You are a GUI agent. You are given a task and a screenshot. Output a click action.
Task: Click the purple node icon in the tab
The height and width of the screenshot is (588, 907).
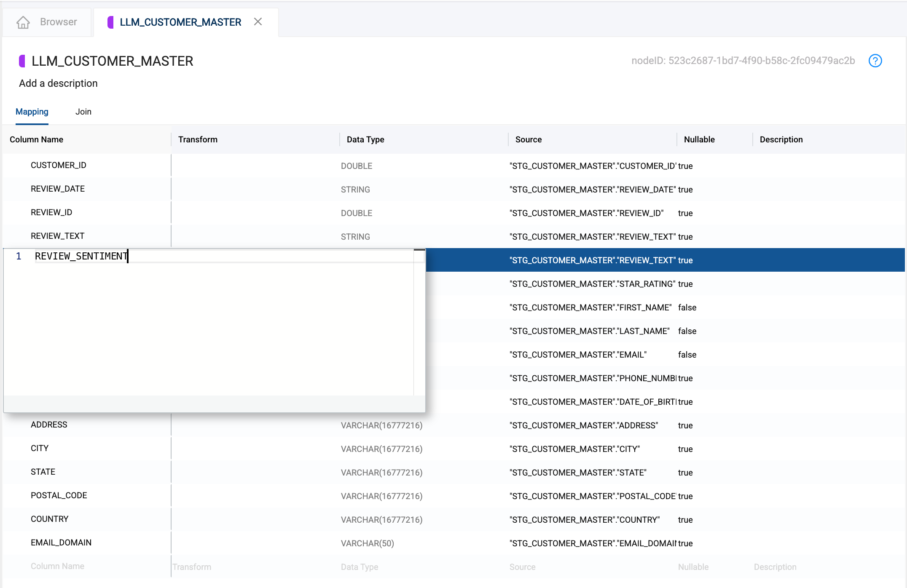pyautogui.click(x=110, y=22)
